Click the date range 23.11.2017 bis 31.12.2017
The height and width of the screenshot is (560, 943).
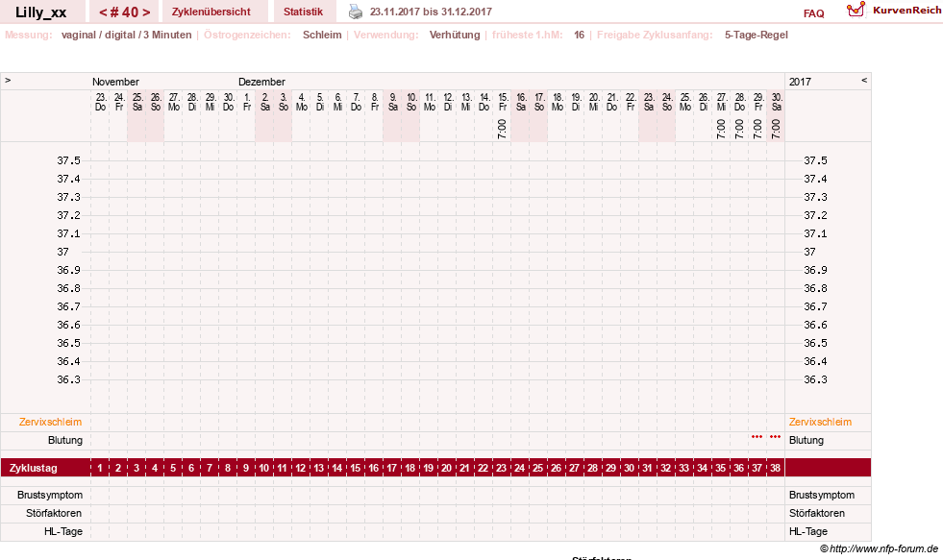coord(431,12)
